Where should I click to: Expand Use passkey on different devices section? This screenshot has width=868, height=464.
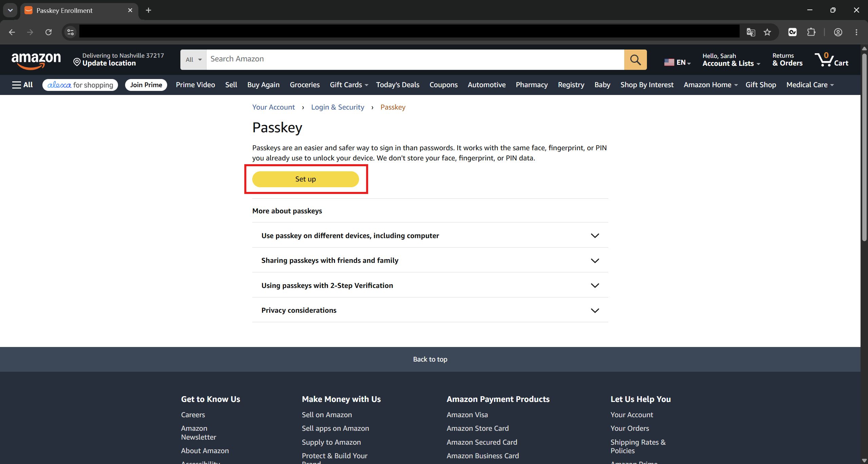coord(430,235)
